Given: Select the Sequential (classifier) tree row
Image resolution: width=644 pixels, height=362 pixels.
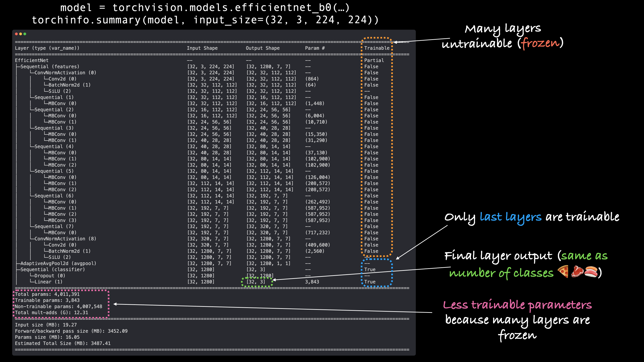Looking at the screenshot, I should pos(52,269).
